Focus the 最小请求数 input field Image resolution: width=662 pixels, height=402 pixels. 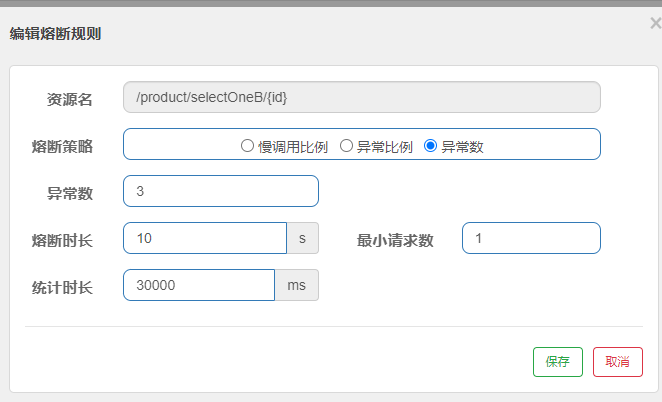(531, 239)
